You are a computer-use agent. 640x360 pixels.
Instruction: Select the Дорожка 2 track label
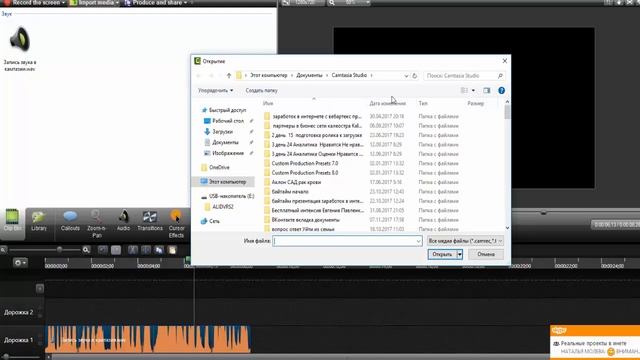18,312
